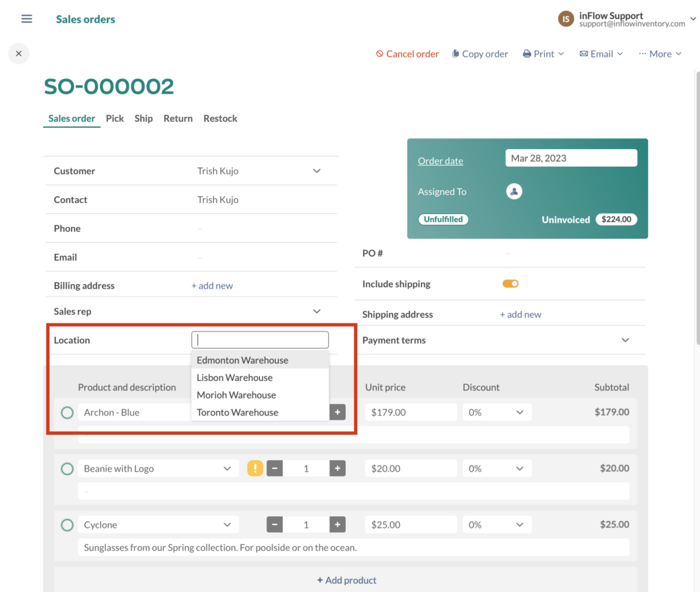Screen dimensions: 700x592
Task: Toggle the Include shipping switch
Action: [x=510, y=284]
